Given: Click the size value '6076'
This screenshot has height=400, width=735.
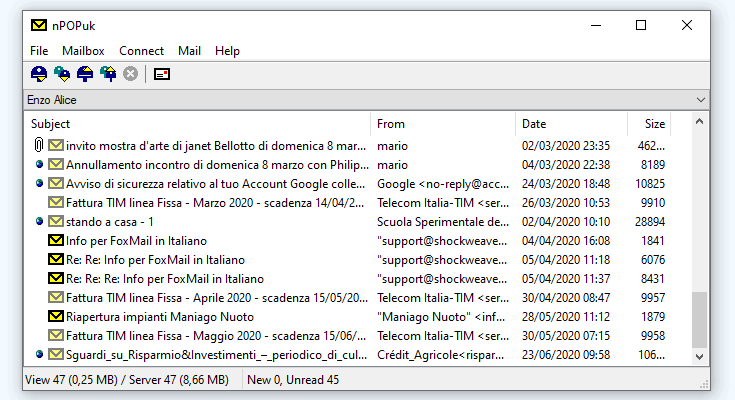Looking at the screenshot, I should point(652,259).
